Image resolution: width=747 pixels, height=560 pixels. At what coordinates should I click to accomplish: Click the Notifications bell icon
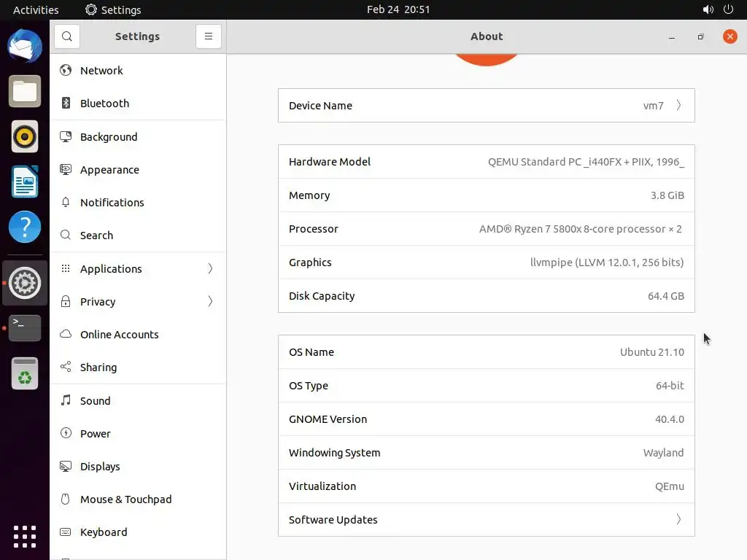point(66,203)
